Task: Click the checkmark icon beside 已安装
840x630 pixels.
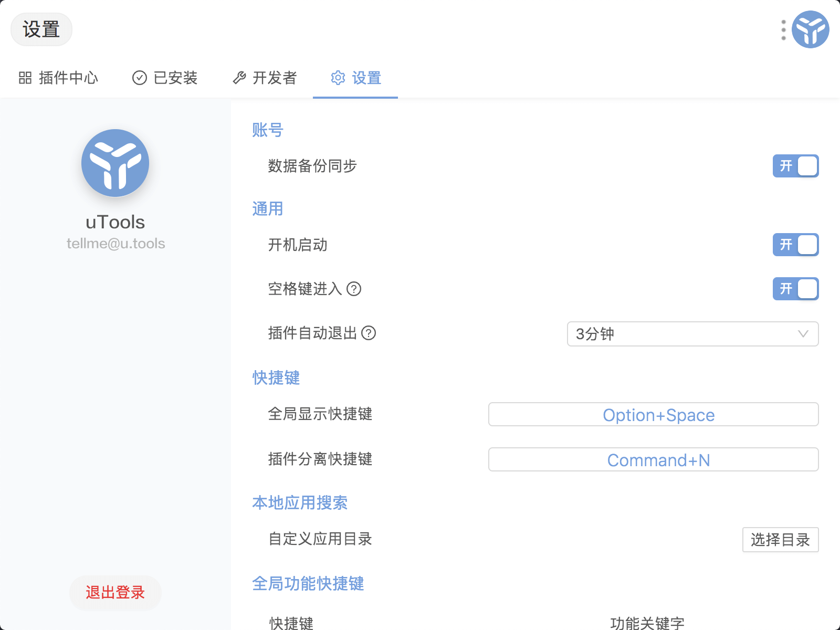Action: 139,78
